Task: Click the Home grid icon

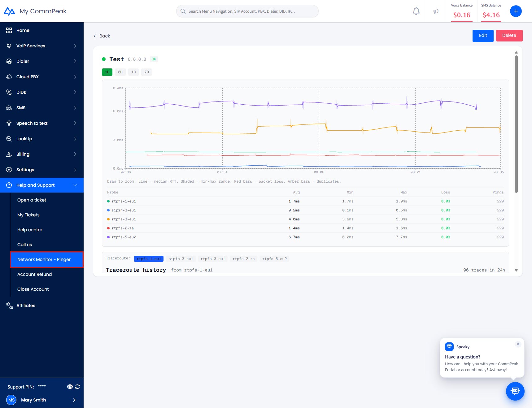Action: [x=9, y=30]
